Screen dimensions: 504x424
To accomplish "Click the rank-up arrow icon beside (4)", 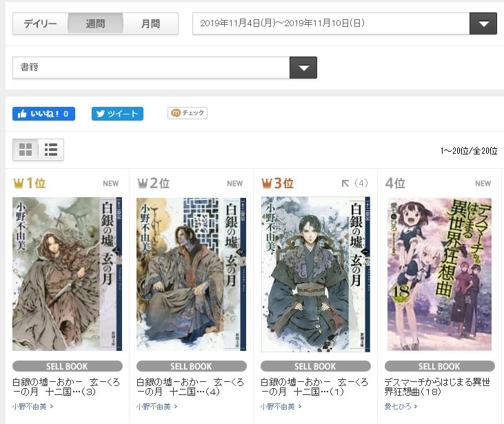I will point(345,183).
